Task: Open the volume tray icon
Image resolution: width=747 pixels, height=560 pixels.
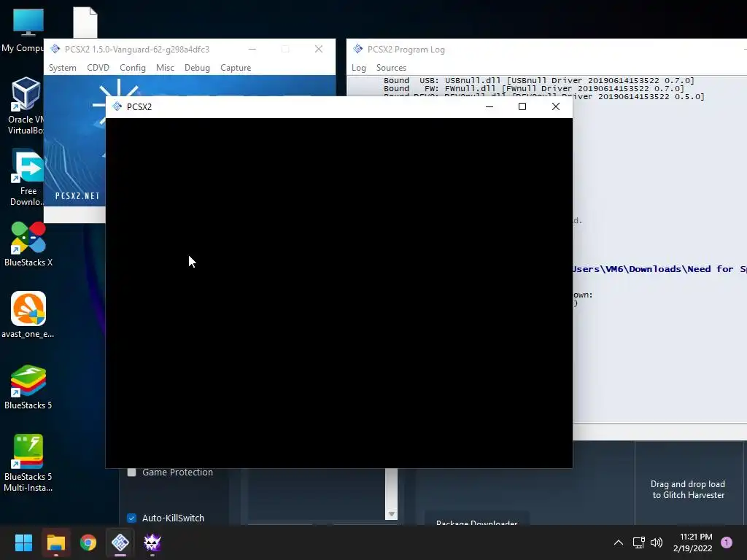Action: (657, 542)
